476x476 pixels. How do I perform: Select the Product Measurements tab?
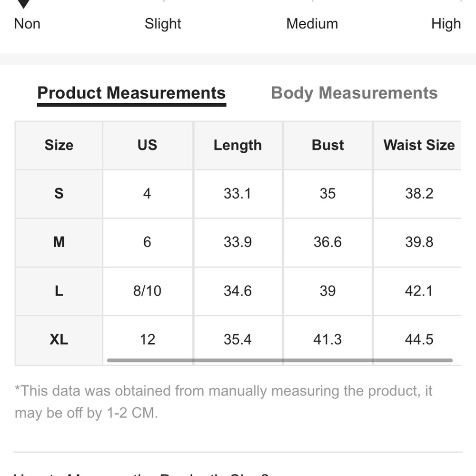pos(131,93)
